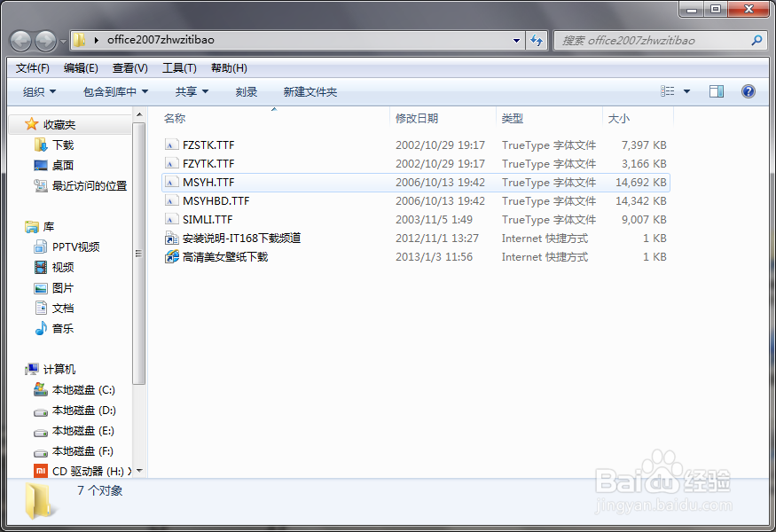Select 计算机 in the navigation pane

pos(59,369)
